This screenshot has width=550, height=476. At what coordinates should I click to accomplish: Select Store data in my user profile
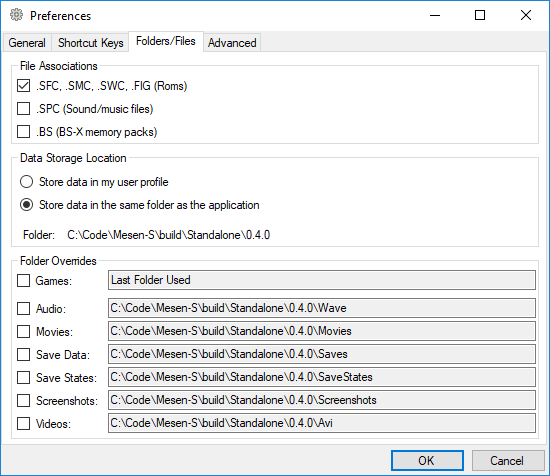tap(26, 182)
